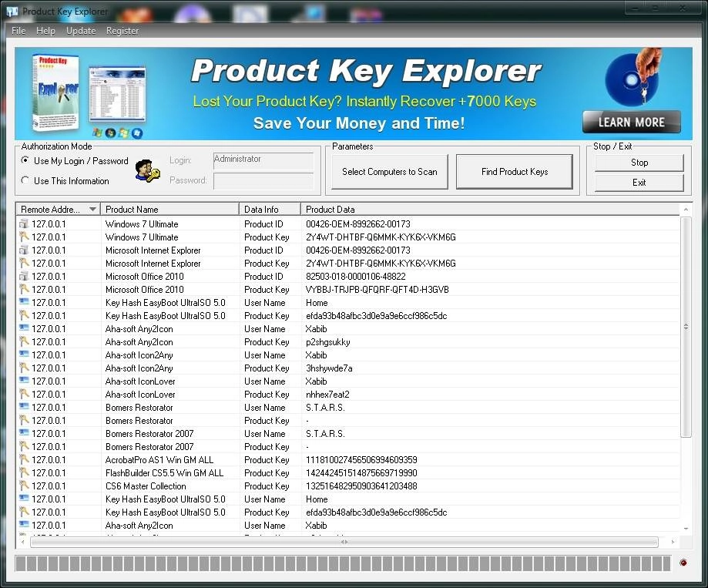Click the vertical scrollbar down arrow
Viewport: 708px width, 588px height.
point(686,529)
